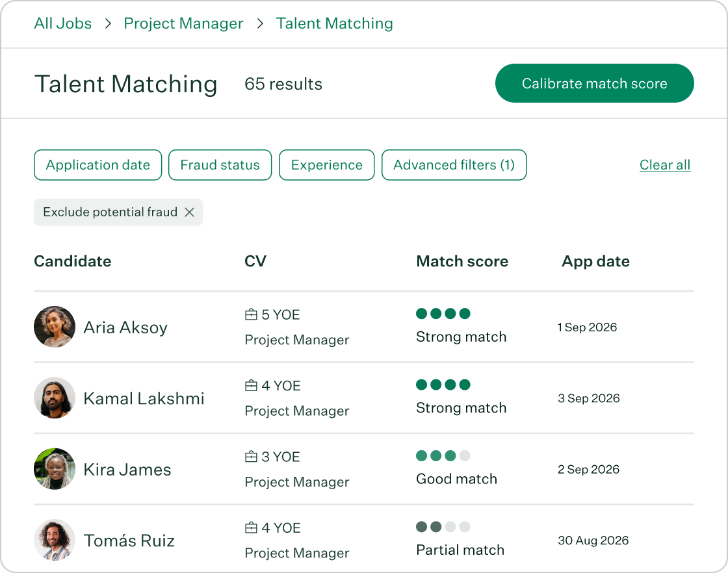Click the X icon on the Exclude potential fraud chip
This screenshot has height=573, width=728.
pos(189,212)
